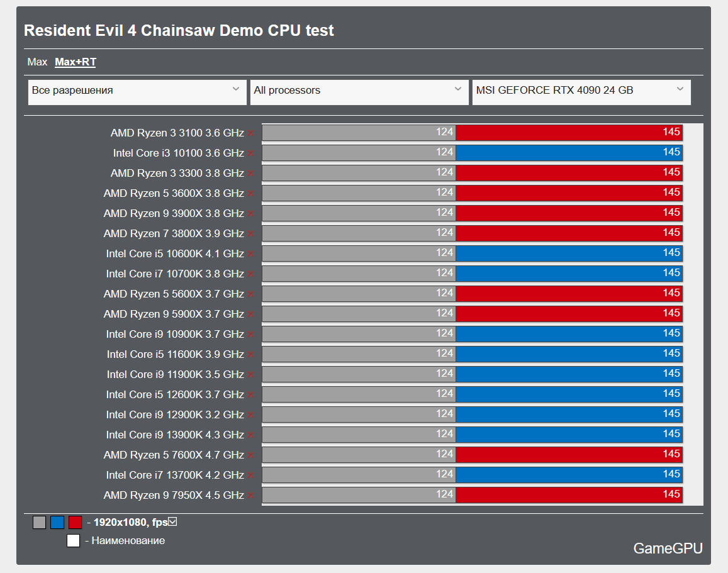
Task: Click the GameGPU logo text
Action: pyautogui.click(x=668, y=548)
